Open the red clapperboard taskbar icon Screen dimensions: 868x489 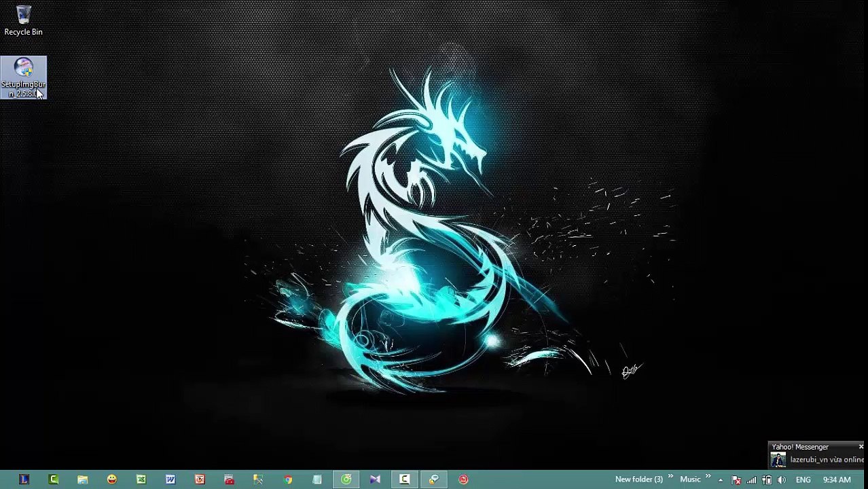(x=229, y=479)
